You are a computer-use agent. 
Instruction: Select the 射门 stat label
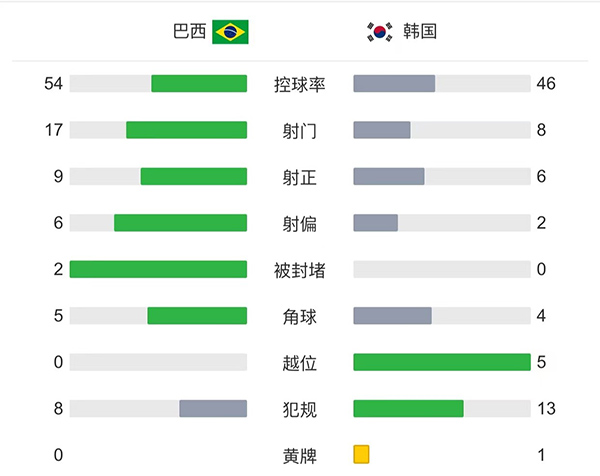[x=300, y=130]
